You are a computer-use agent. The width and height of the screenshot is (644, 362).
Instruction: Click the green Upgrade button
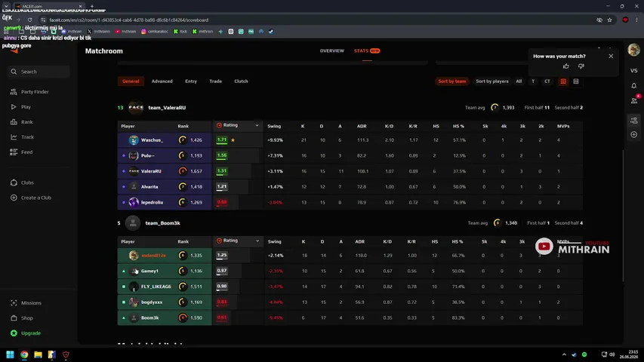[26, 333]
